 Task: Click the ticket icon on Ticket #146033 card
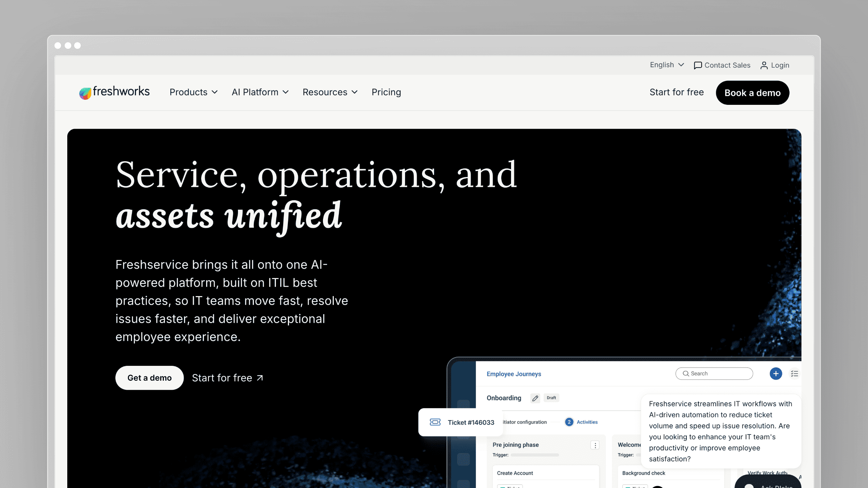coord(435,422)
